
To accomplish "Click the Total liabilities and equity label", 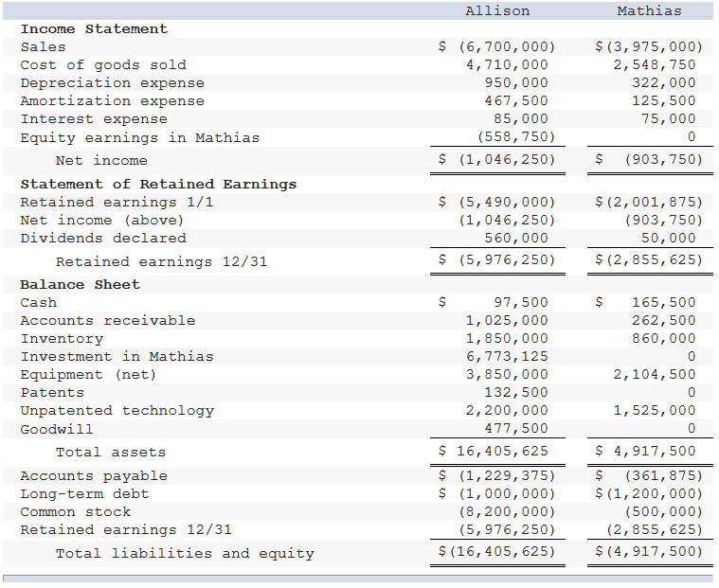I will click(x=185, y=554).
